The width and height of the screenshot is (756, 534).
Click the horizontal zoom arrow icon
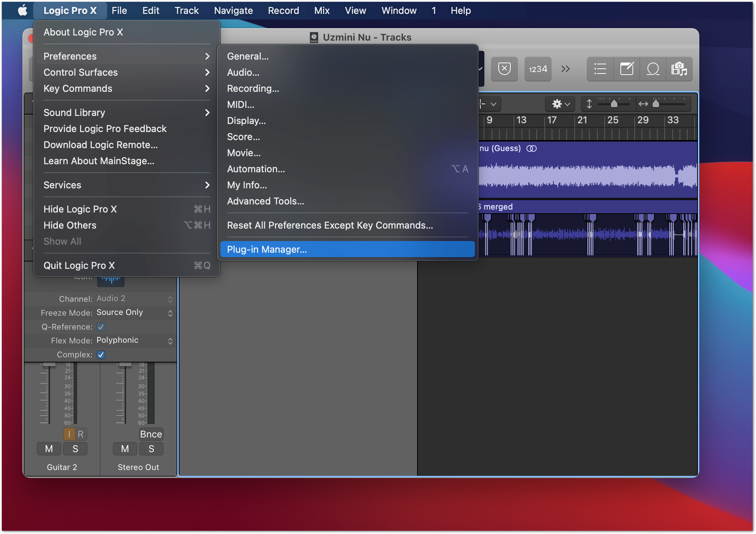click(x=643, y=104)
